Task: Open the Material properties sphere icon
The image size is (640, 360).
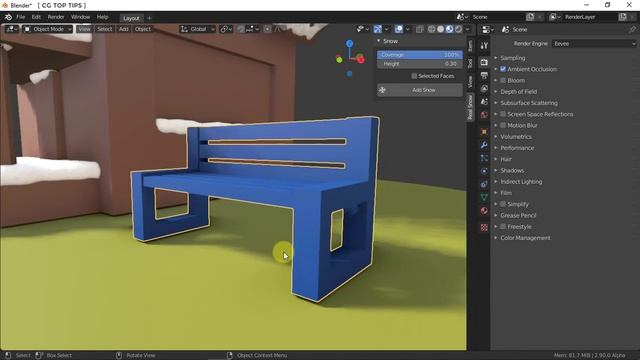Action: point(484,211)
